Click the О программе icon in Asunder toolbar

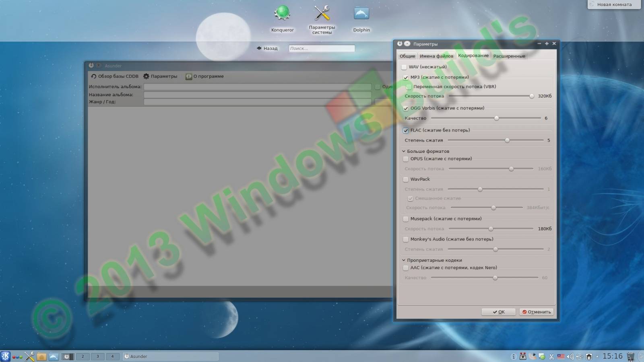pyautogui.click(x=188, y=76)
